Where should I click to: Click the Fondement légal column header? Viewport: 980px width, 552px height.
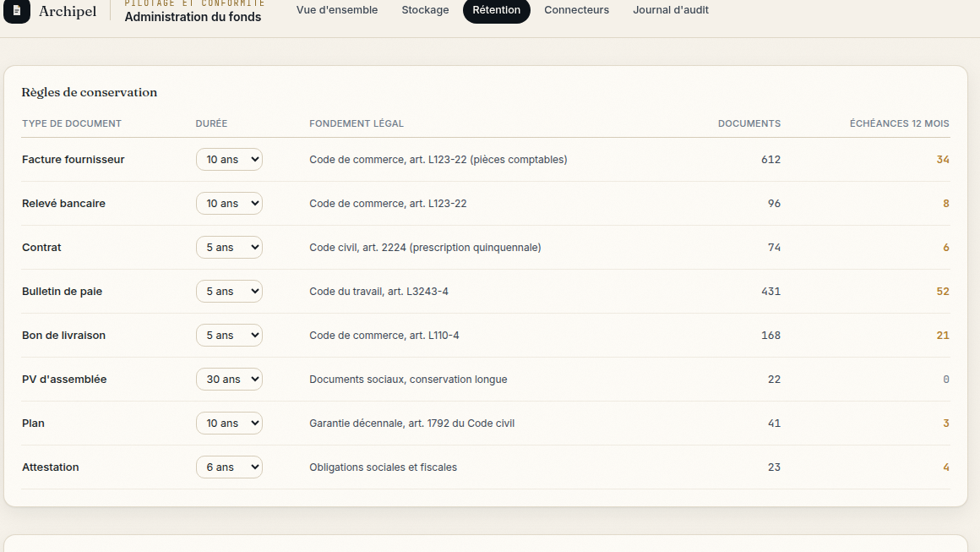click(x=357, y=123)
